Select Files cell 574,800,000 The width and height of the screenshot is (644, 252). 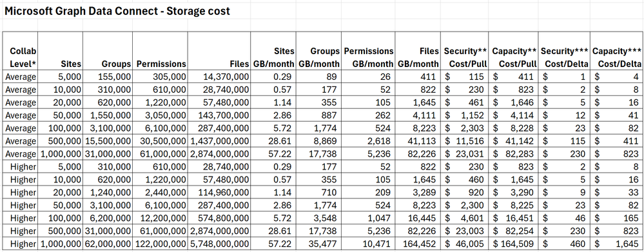(219, 218)
